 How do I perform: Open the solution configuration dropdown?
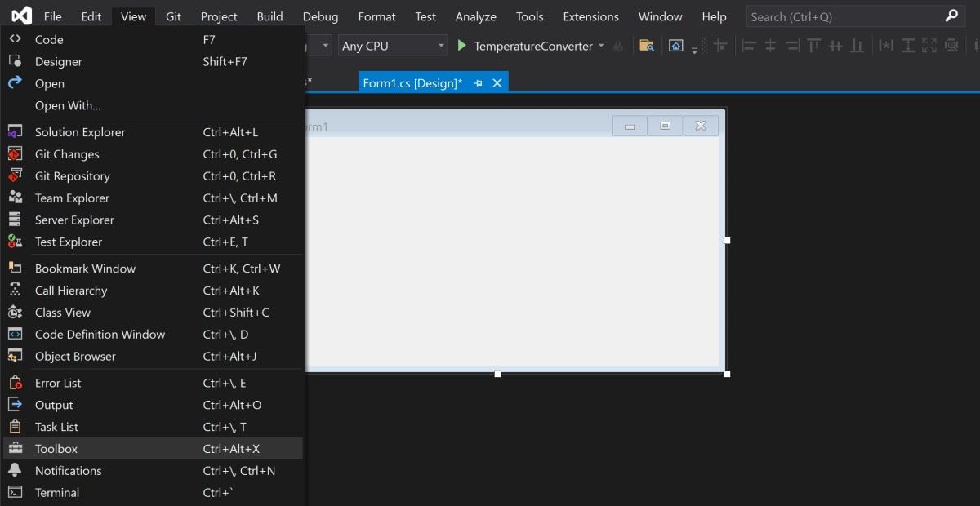click(x=323, y=46)
